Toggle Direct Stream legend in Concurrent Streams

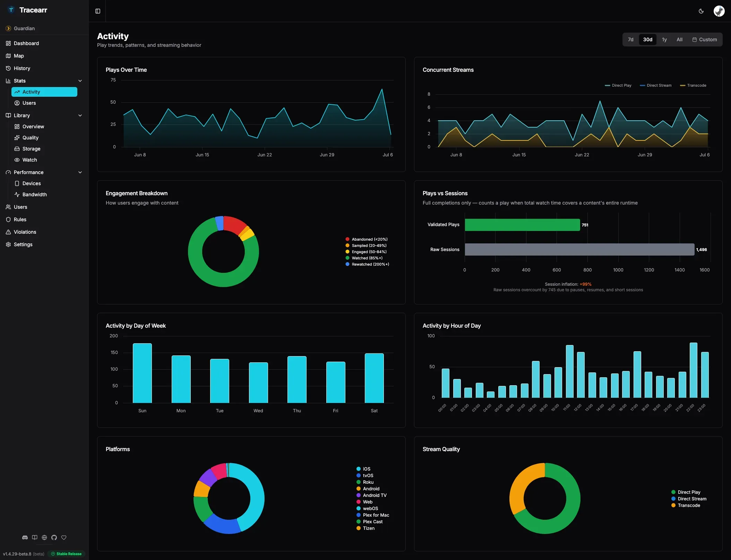(x=655, y=85)
